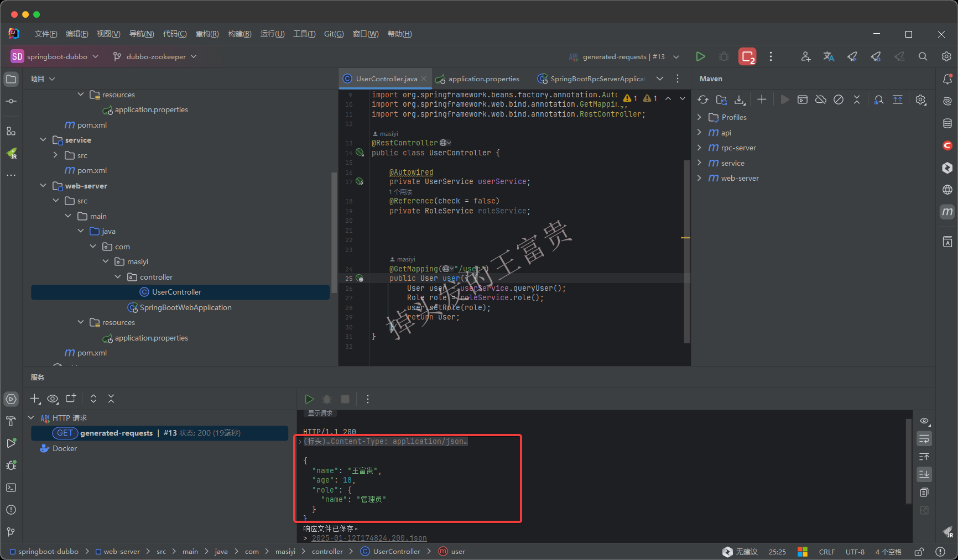Screen dimensions: 958x560
Task: Select SpringBootWebApplication in project tree
Action: click(x=179, y=307)
